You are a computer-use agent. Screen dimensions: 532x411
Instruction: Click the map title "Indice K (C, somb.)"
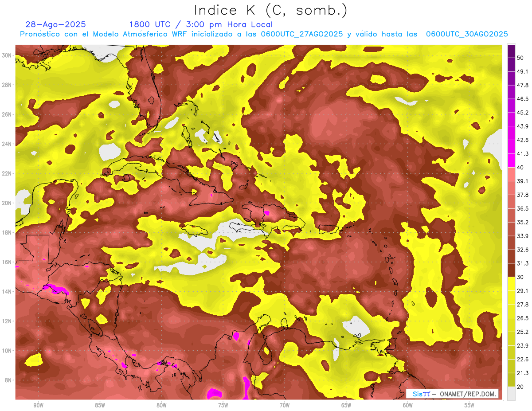tap(270, 10)
